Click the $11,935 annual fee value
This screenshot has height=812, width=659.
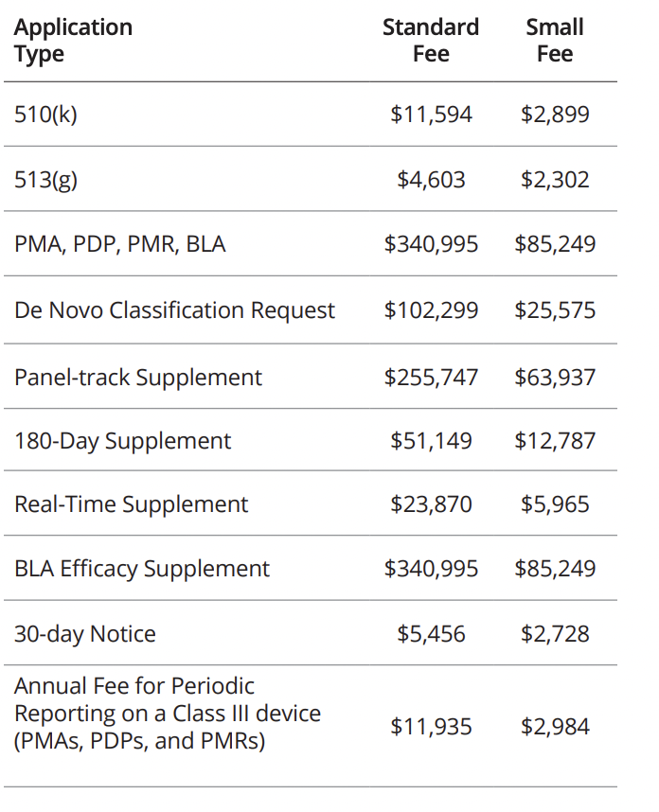431,727
